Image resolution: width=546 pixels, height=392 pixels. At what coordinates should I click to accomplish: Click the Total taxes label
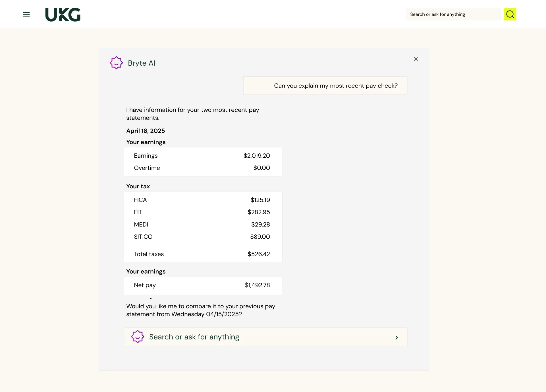[149, 254]
